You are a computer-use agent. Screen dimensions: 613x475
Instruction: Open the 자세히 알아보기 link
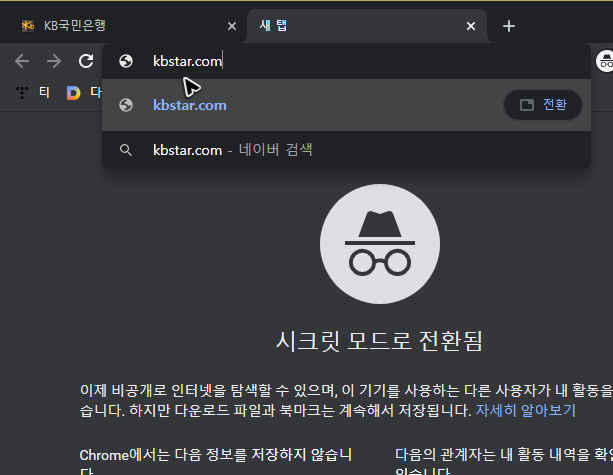point(525,410)
